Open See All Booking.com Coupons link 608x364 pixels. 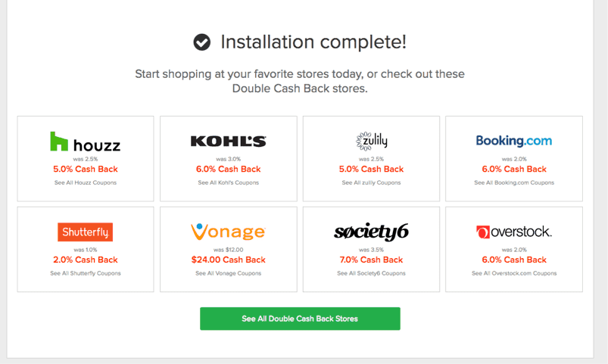coord(514,182)
